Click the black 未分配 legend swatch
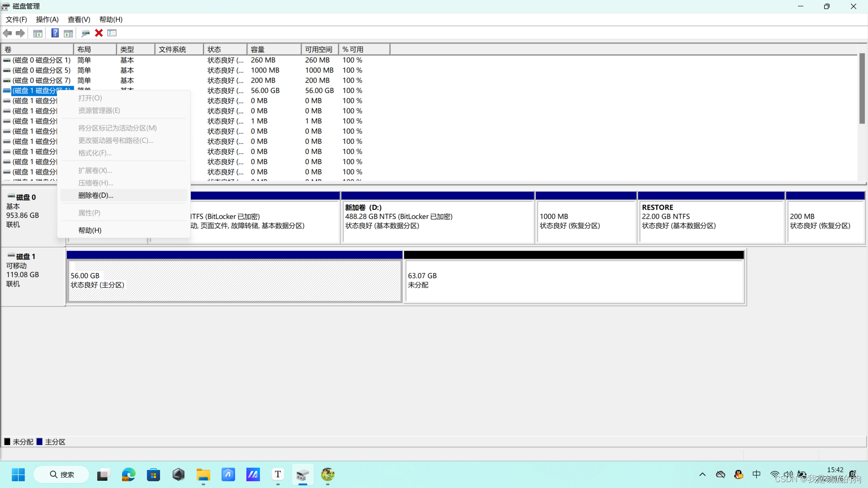This screenshot has height=488, width=868. coord(7,441)
